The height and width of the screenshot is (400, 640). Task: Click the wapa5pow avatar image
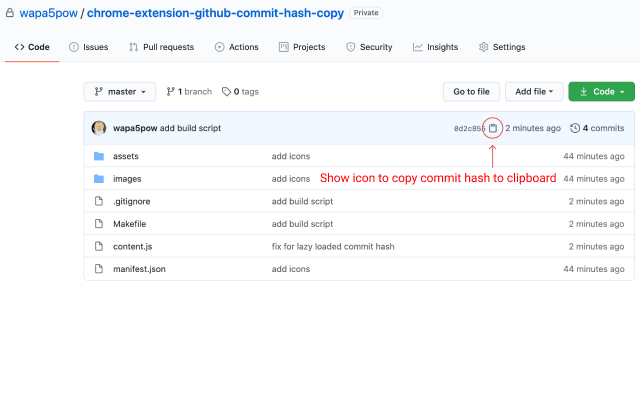click(x=99, y=128)
